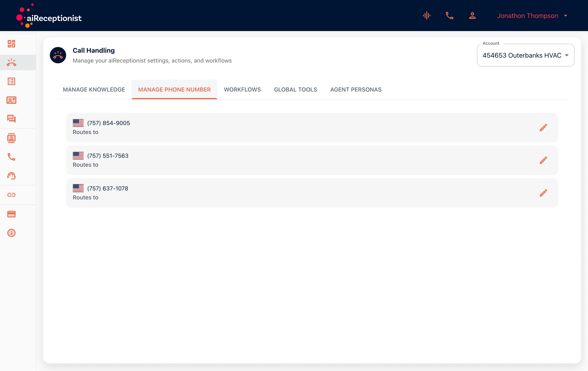Screen dimensions: 588x371
Task: Click the (757) 637-1078 number text
Action: [108, 188]
